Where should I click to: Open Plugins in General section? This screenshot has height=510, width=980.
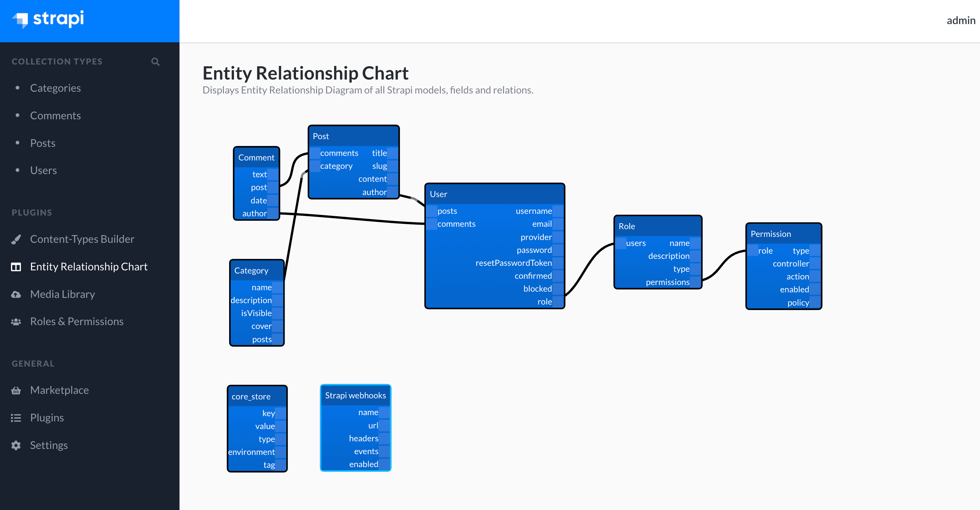pos(47,417)
